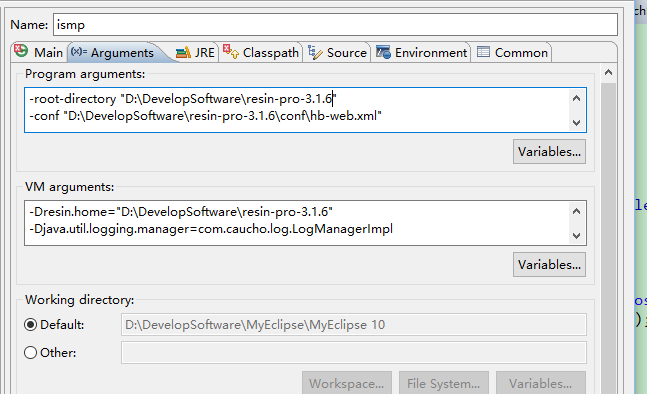Open the Environment tab

(x=421, y=52)
